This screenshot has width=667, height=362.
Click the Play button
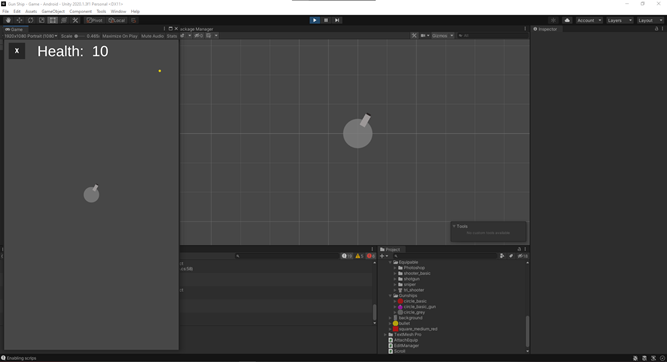coord(315,20)
